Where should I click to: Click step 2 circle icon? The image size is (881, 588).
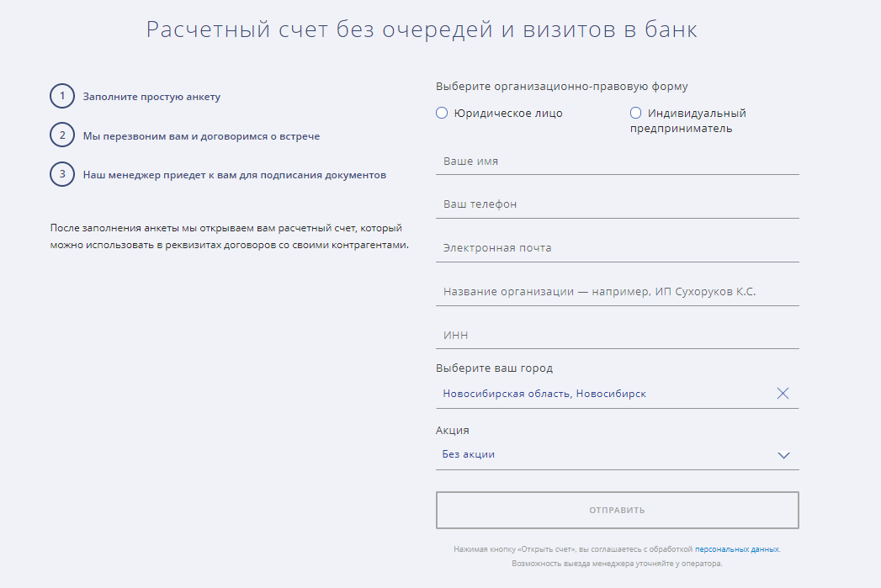[62, 135]
